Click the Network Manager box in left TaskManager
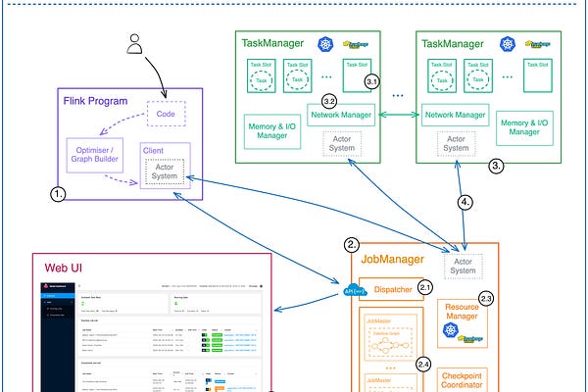 (341, 115)
